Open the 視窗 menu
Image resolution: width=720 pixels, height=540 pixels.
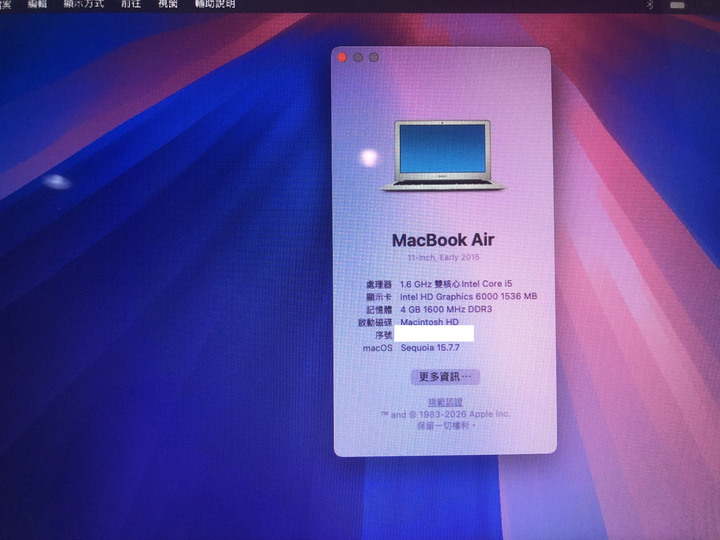coord(168,4)
